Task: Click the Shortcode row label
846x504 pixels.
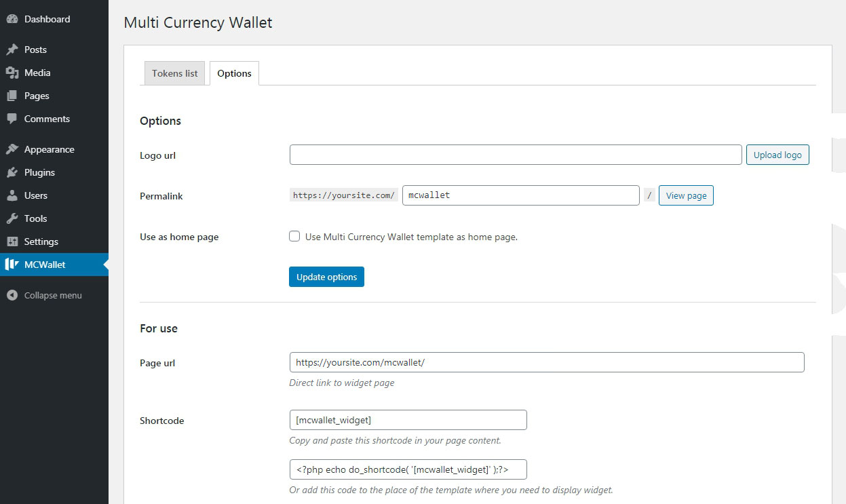Action: coord(162,421)
